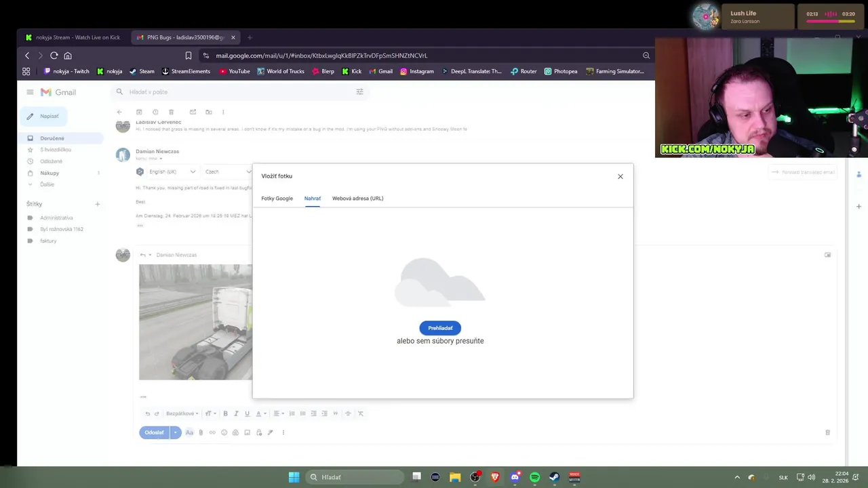Go back to inbox arrow
Screen dimensions: 868x488
[x=119, y=112]
